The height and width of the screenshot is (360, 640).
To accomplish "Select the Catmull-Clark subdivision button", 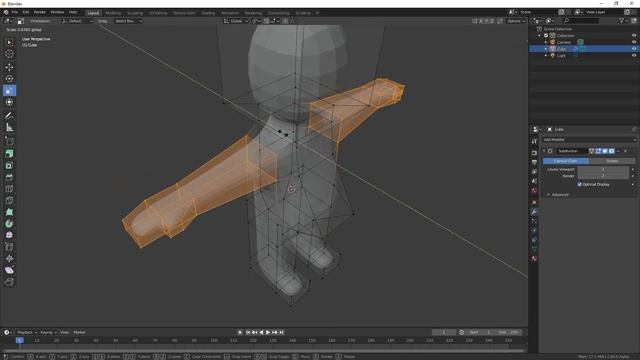I will tap(566, 161).
